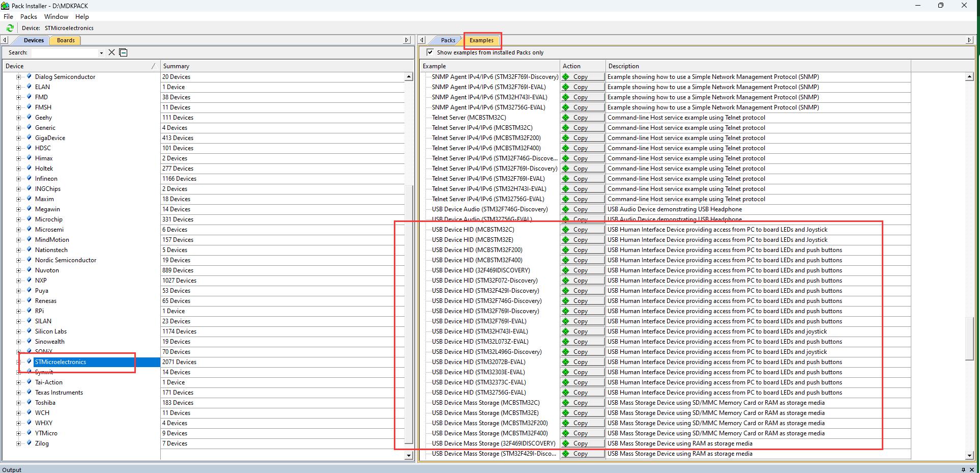Click the vendor icon beside Renesas

pyautogui.click(x=29, y=301)
